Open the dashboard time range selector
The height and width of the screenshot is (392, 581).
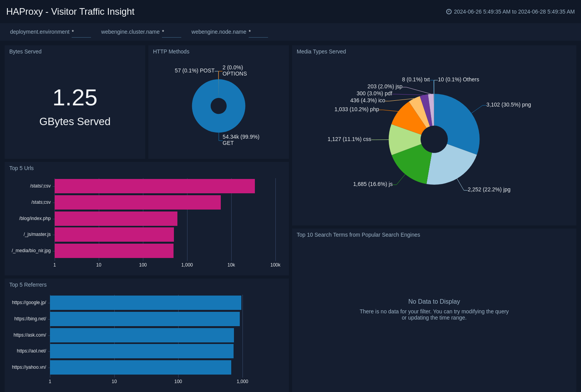point(511,12)
